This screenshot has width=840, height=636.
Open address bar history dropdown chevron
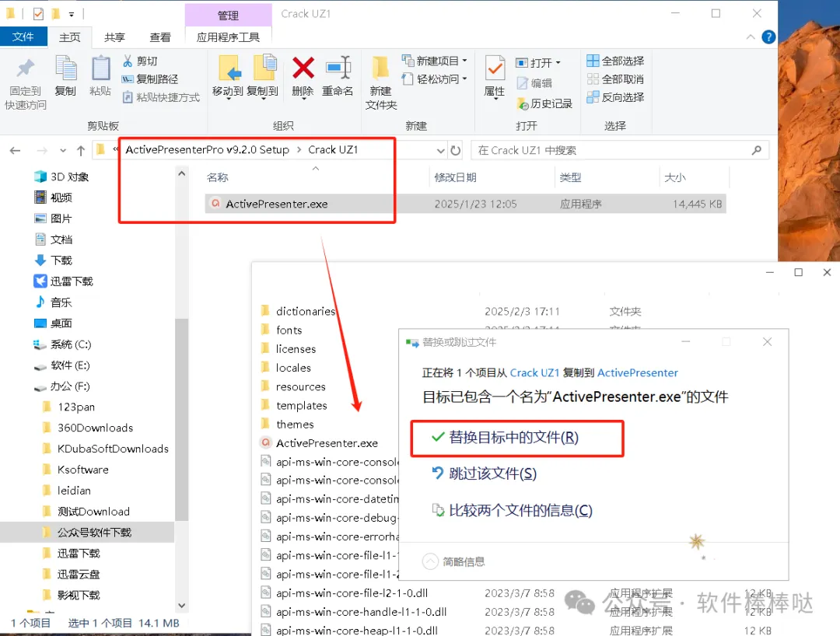click(x=441, y=151)
